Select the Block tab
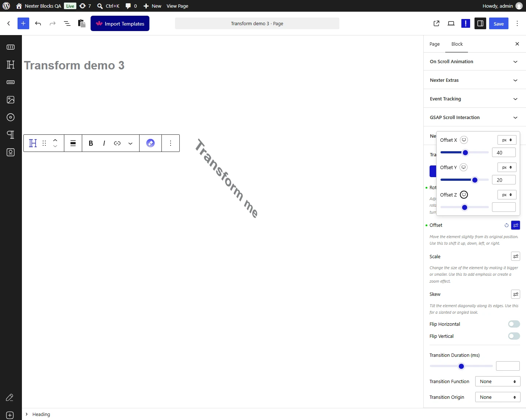The height and width of the screenshot is (420, 526). 457,44
